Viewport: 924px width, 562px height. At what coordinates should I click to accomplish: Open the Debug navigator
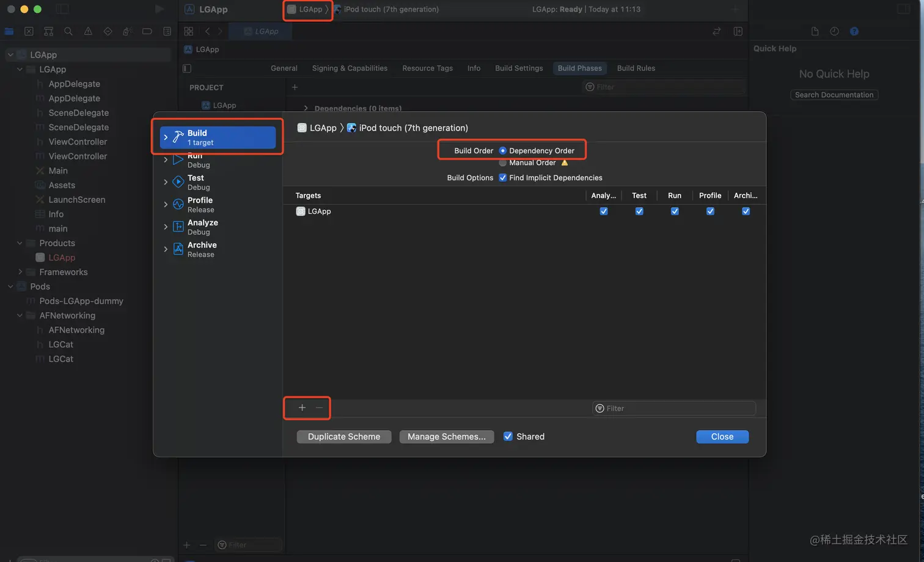point(127,31)
